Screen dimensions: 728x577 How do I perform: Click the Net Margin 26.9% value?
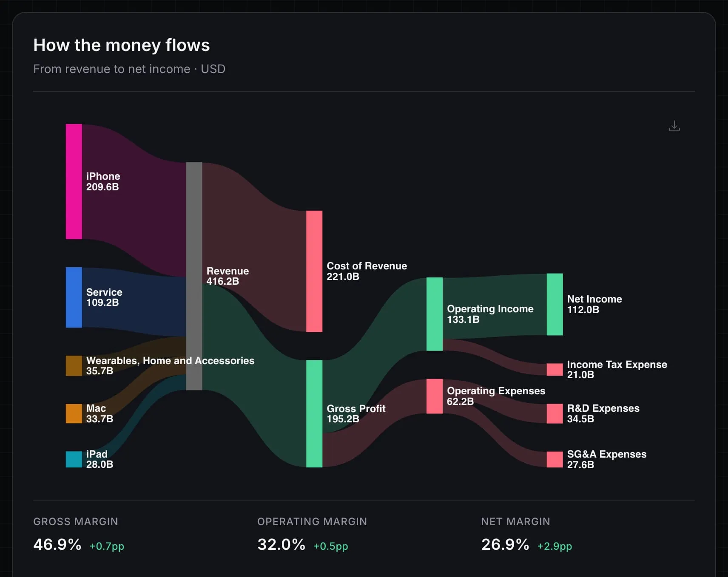(x=505, y=544)
